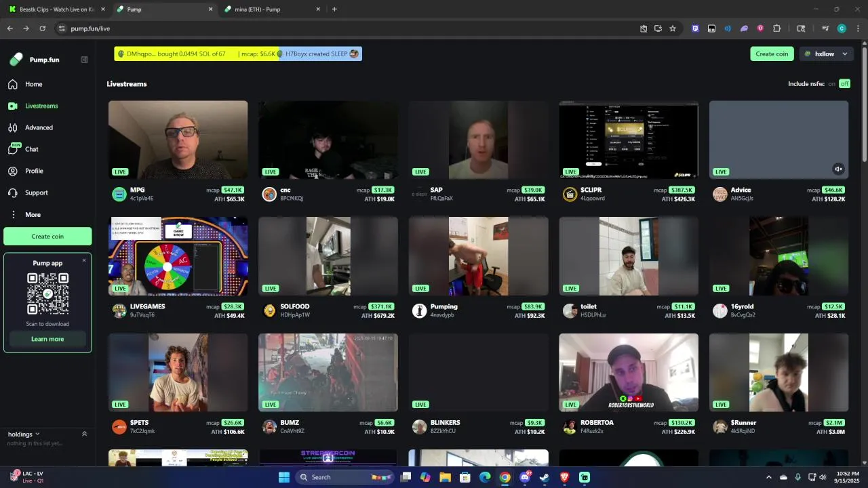Show hidden system tray icons
Viewport: 868px width, 488px height.
point(768,477)
